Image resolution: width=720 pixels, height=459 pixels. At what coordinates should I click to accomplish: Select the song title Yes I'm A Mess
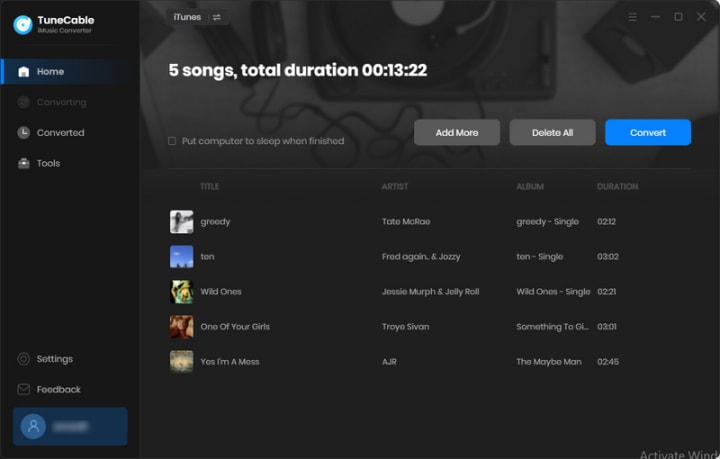pos(230,362)
